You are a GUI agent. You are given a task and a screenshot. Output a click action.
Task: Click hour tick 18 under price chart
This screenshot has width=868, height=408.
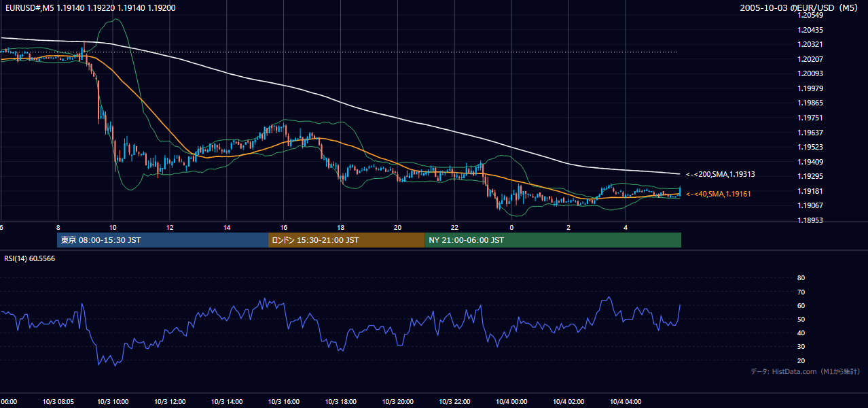[x=341, y=227]
